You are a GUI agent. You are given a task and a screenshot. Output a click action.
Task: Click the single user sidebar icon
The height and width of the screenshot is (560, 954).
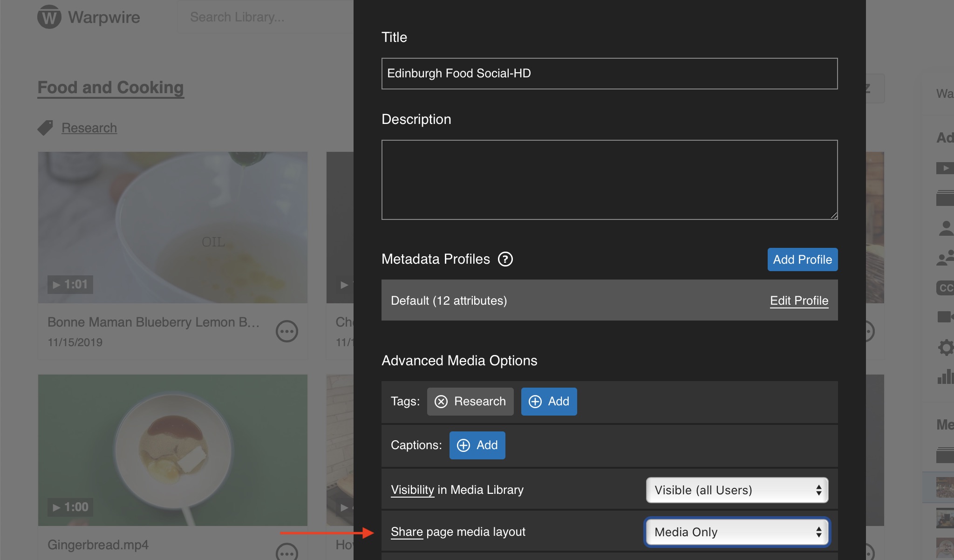(x=946, y=228)
